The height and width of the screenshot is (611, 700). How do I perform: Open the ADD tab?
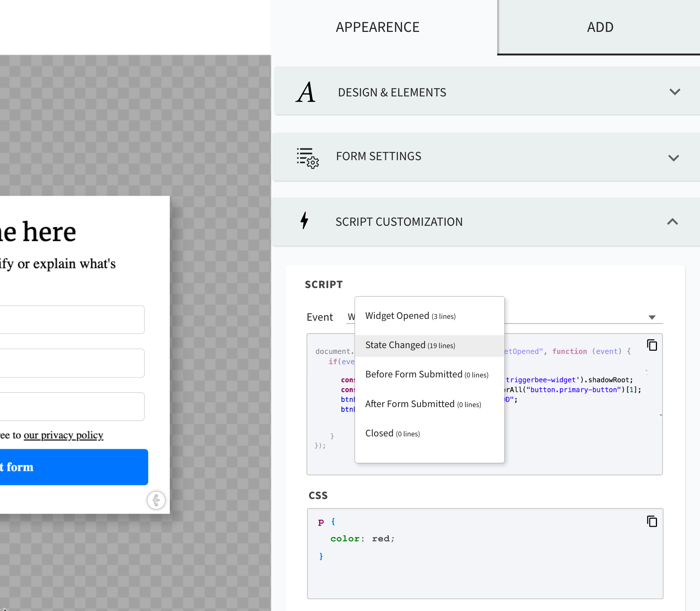[x=600, y=27]
